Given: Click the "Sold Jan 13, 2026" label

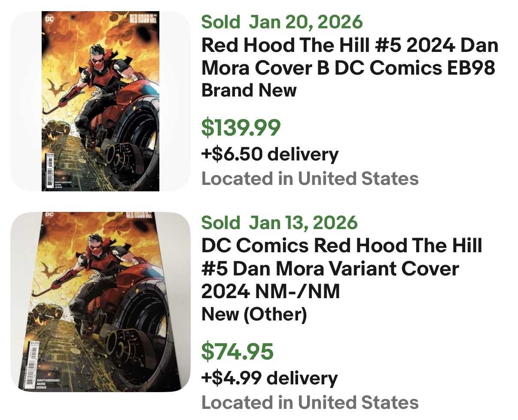Looking at the screenshot, I should [x=279, y=223].
